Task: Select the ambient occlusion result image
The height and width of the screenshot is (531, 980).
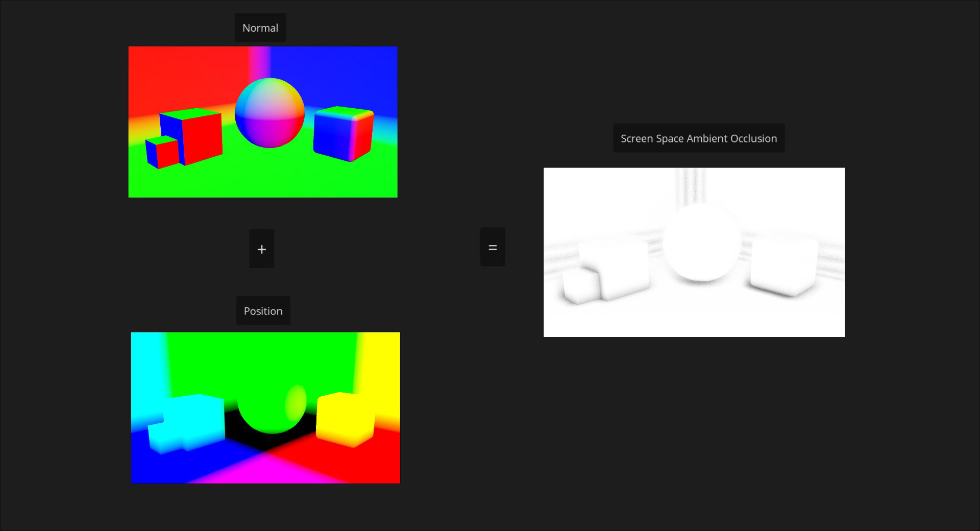Action: click(x=694, y=252)
